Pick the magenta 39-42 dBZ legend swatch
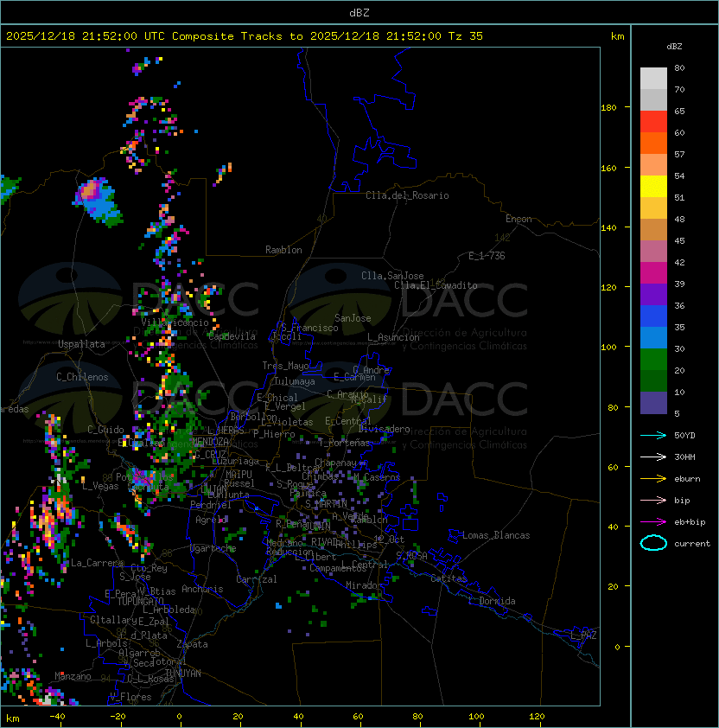Viewport: 719px width, 728px height. click(653, 273)
